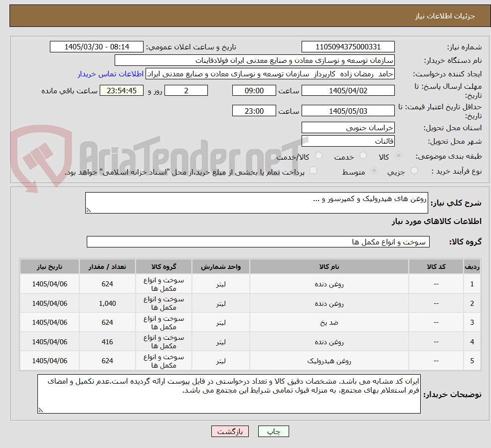Image resolution: width=491 pixels, height=448 pixels.
Task: Click the remaining time countdown 23:54:45
Action: (x=122, y=90)
